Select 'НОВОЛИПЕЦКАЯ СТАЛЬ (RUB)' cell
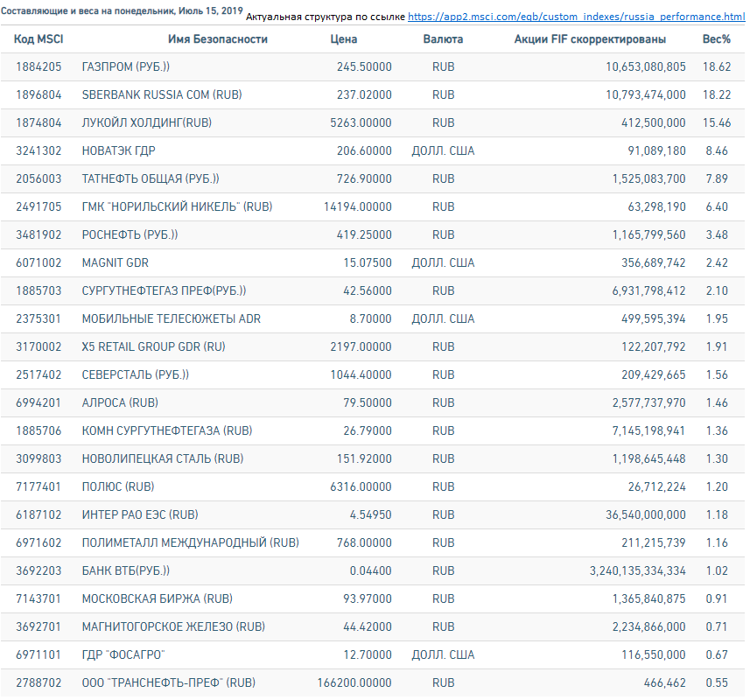The height and width of the screenshot is (700, 750). [163, 459]
